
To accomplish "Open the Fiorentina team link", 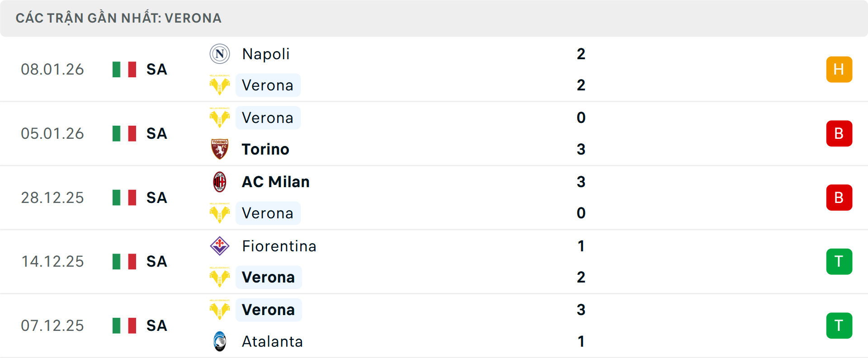I will [279, 246].
